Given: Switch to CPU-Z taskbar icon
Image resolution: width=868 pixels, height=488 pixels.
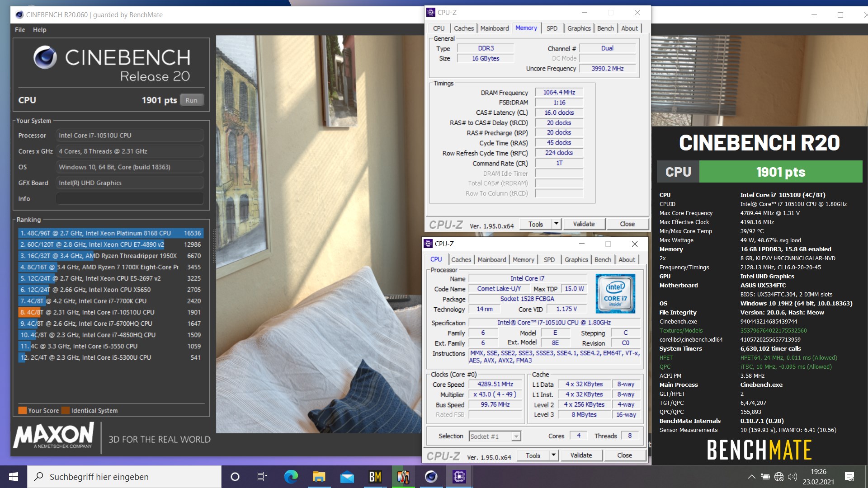Looking at the screenshot, I should coord(459,477).
